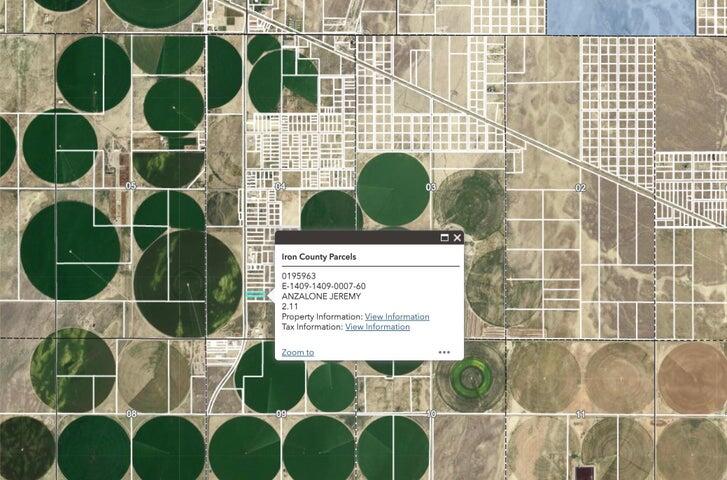Click parcel number E-1409-1409-0007-60
Screen dimensions: 727x480
(x=323, y=286)
